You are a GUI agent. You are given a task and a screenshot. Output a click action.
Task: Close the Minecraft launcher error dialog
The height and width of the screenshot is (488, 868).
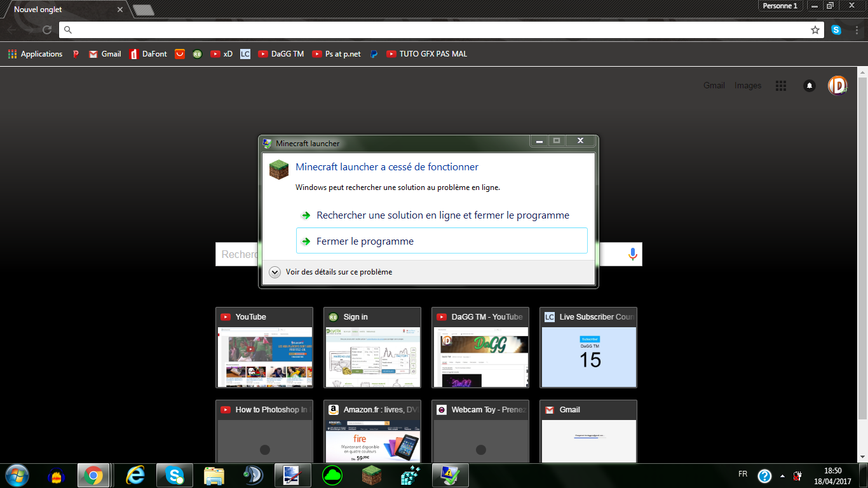(580, 141)
